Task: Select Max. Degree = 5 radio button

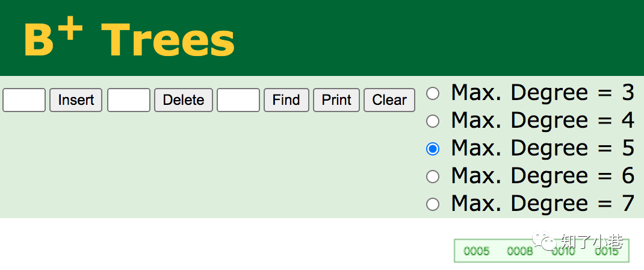Action: 433,149
